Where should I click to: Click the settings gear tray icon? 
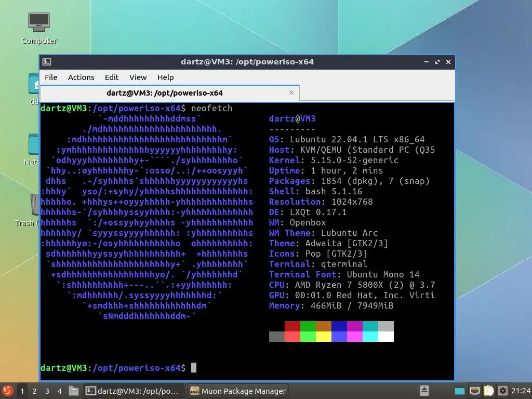[x=503, y=391]
